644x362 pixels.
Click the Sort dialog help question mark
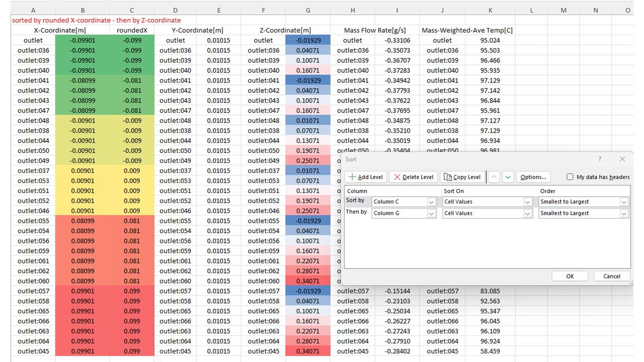pyautogui.click(x=599, y=159)
